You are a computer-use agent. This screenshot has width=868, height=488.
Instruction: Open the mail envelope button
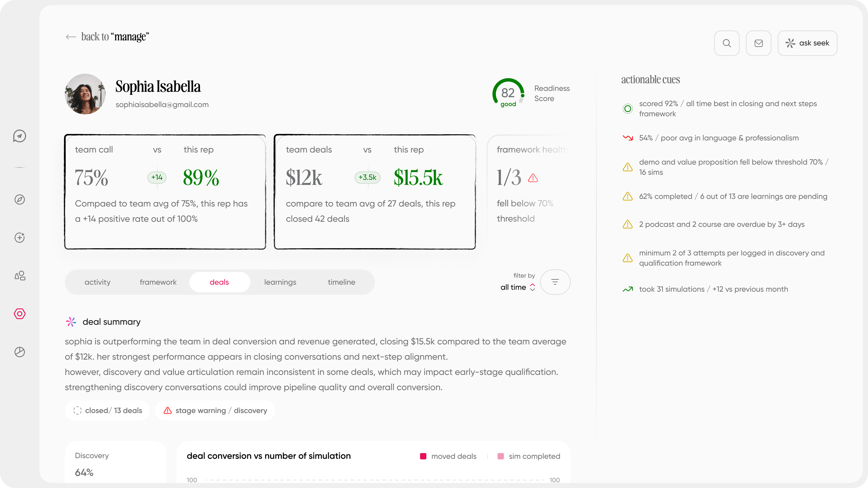(x=758, y=43)
